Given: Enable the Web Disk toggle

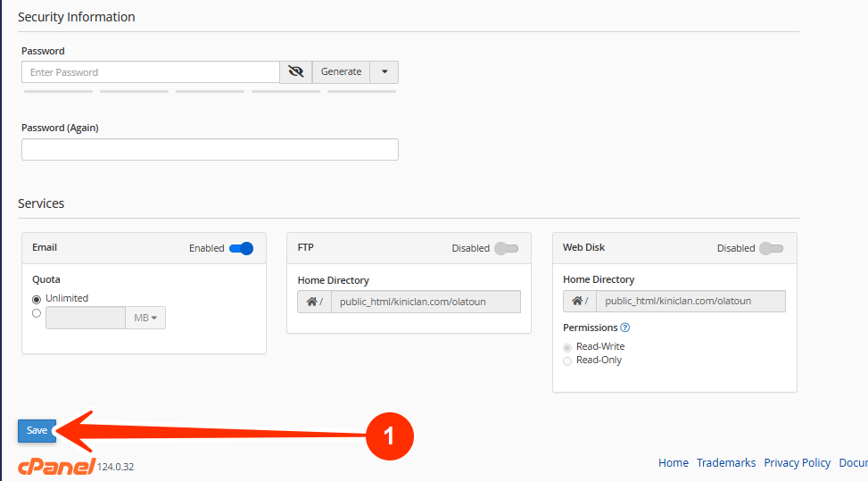Looking at the screenshot, I should pos(772,248).
